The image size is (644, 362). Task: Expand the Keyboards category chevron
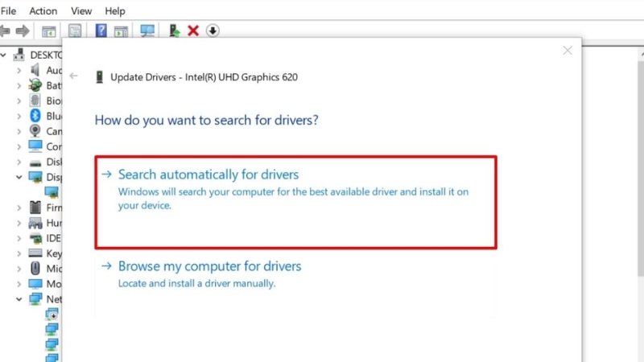click(x=19, y=253)
